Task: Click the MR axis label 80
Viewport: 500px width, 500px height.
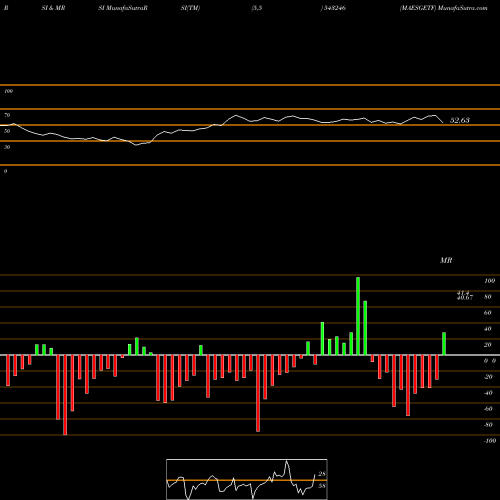Action: pyautogui.click(x=488, y=297)
